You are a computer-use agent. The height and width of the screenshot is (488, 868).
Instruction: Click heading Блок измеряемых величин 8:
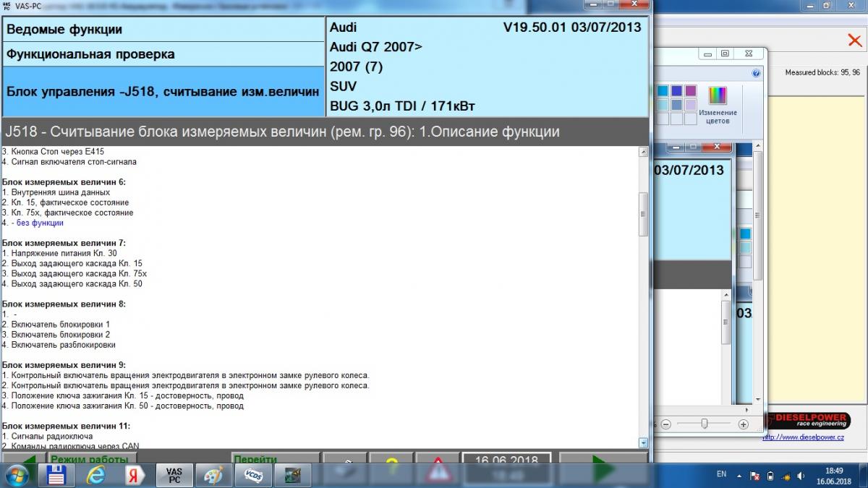click(x=64, y=304)
